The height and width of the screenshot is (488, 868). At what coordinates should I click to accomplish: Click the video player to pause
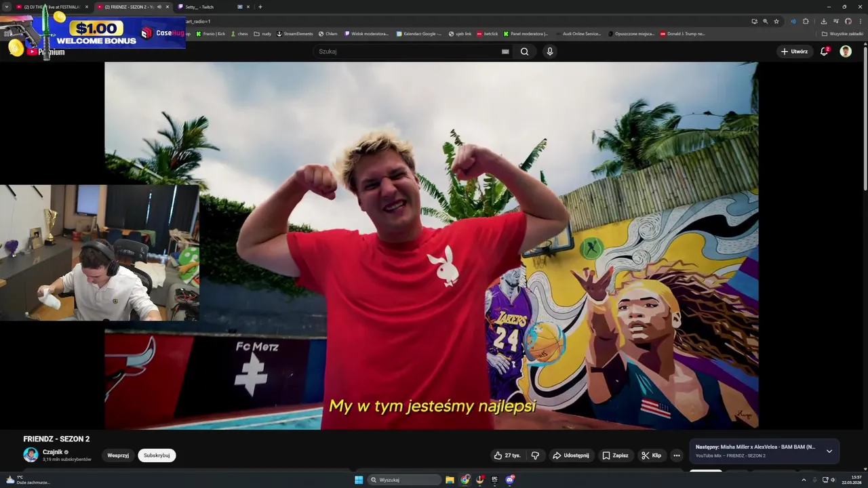point(431,245)
